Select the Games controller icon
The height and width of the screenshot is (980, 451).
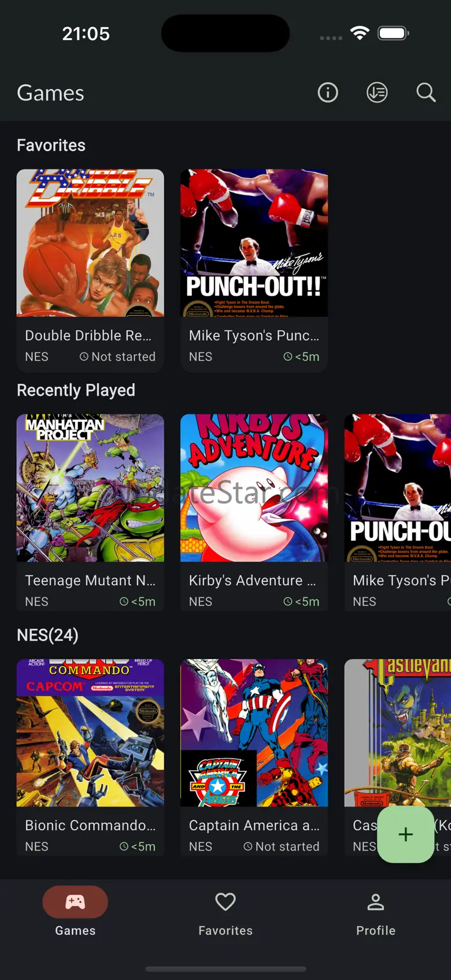tap(75, 902)
